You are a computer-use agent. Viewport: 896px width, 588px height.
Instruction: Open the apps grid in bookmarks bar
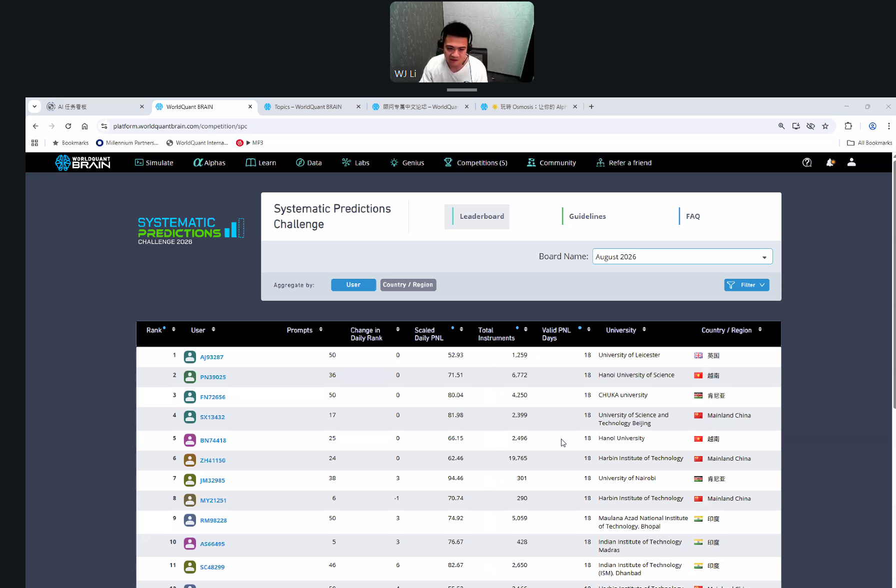(34, 143)
